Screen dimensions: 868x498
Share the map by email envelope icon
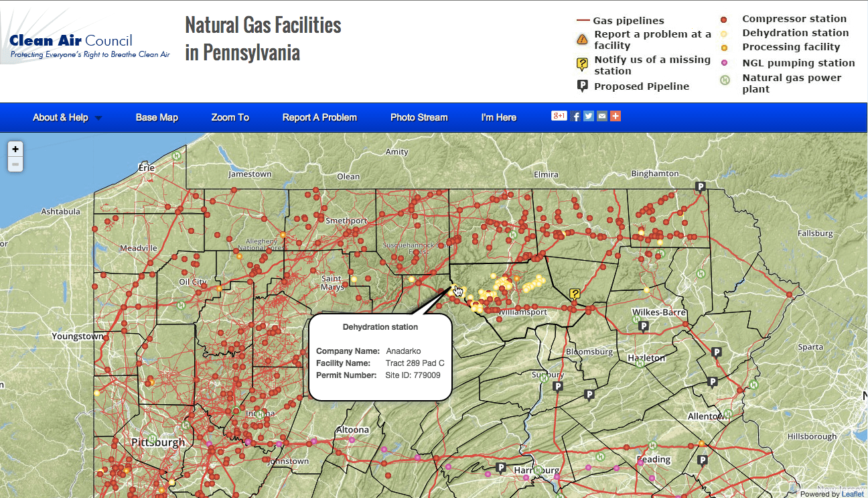coord(601,115)
